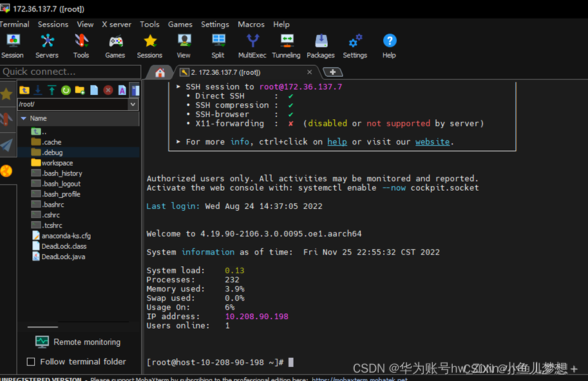Click the Tunneling toolbar icon

286,45
